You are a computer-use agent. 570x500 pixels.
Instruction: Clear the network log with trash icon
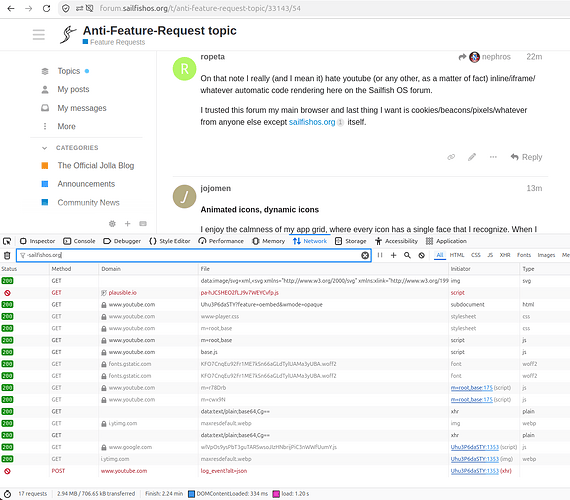7,256
